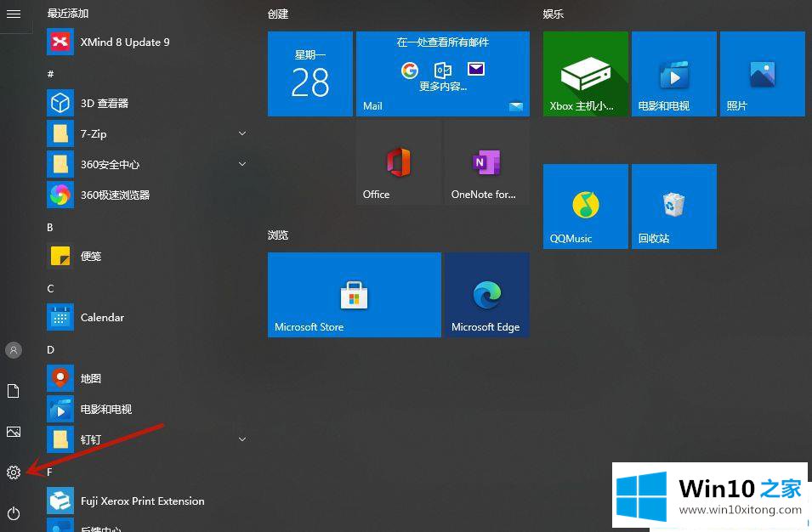Open the 钉钉 folder entry
812x532 pixels.
click(x=146, y=439)
